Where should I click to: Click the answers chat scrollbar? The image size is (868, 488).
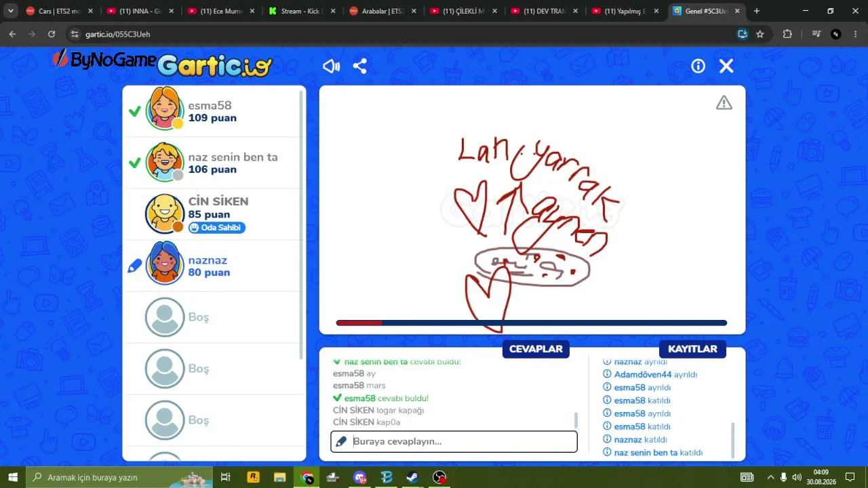[x=576, y=420]
